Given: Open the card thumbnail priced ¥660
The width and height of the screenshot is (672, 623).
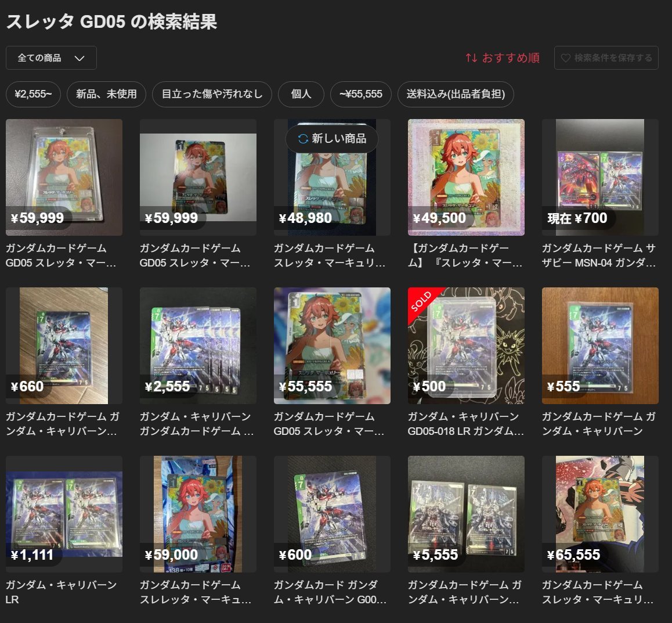Looking at the screenshot, I should pos(64,345).
